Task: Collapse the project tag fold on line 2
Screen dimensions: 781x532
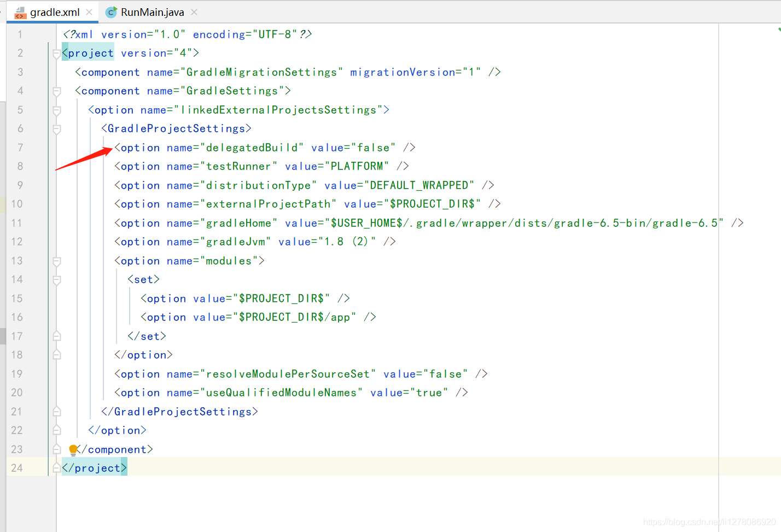Action: (56, 54)
